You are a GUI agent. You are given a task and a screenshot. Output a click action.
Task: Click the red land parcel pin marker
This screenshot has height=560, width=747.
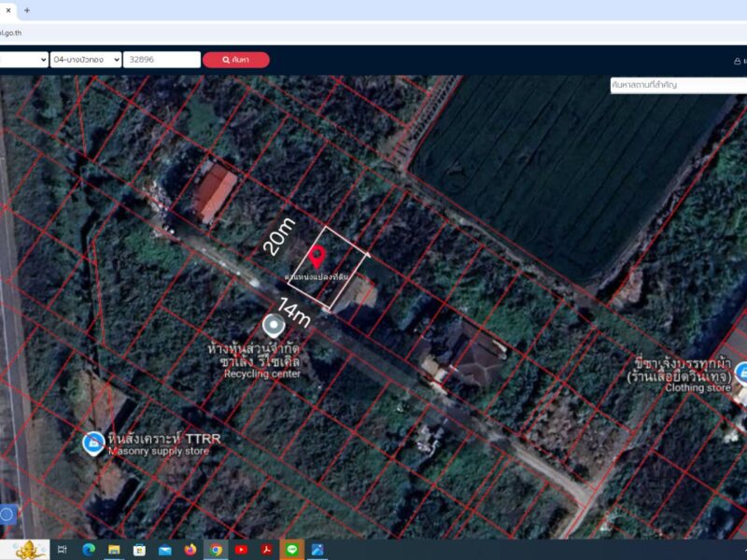(317, 257)
